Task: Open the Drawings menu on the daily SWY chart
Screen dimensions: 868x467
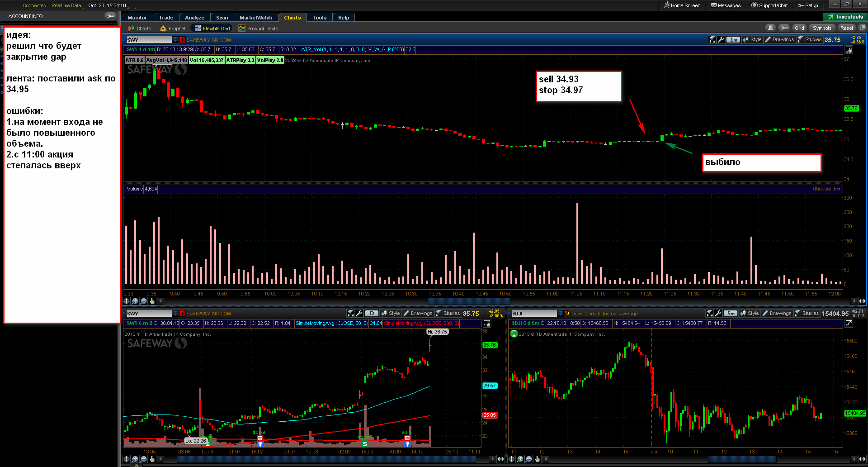Action: click(x=418, y=313)
